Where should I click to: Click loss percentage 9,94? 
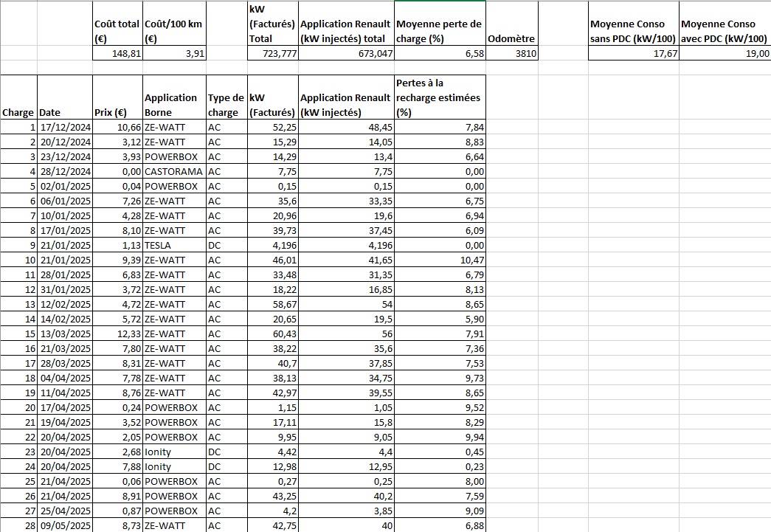[x=440, y=437]
